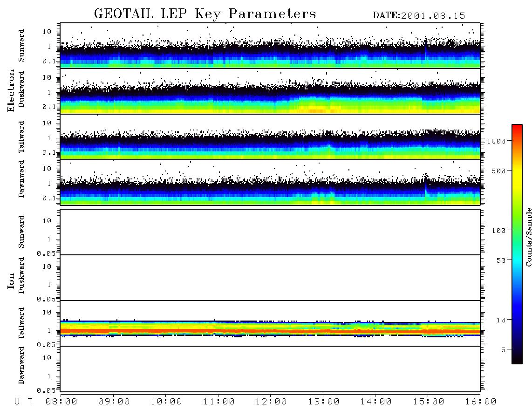The image size is (532, 410).
Task: Click the 0.05 tick label of Ion Sunward panel
Action: point(46,253)
